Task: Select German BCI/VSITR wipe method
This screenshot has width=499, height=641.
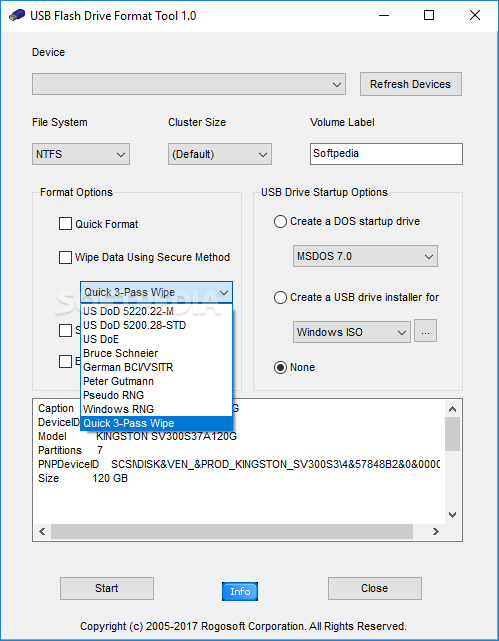Action: click(x=157, y=367)
